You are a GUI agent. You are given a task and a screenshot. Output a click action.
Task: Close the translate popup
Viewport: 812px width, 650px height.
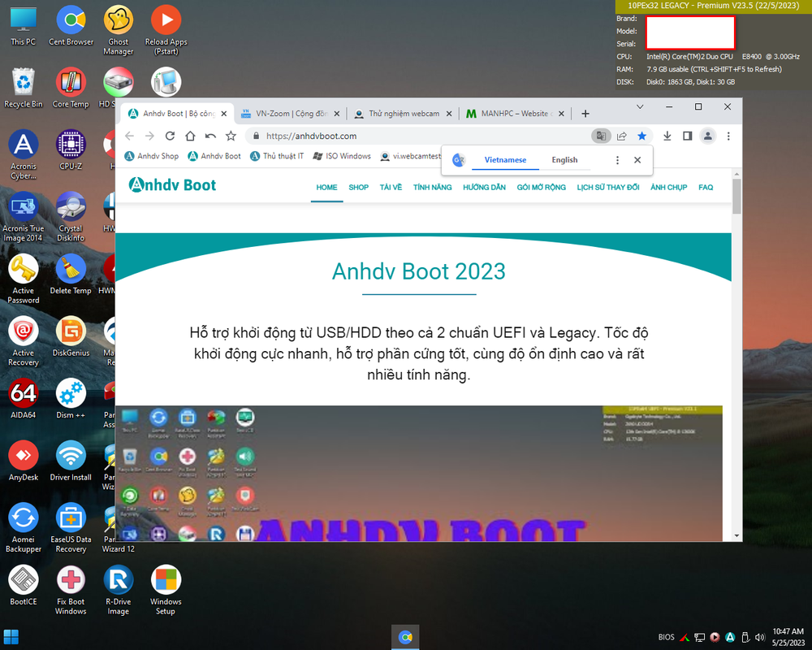[x=637, y=160]
